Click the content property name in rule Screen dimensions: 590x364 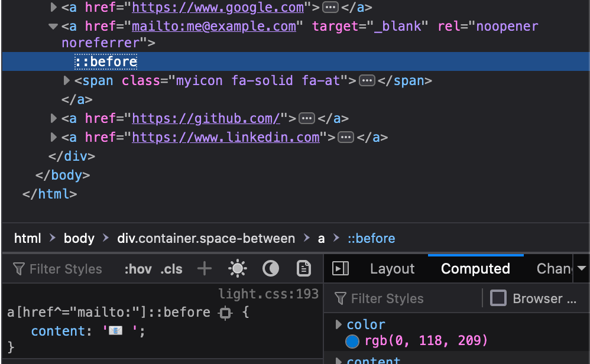59,331
